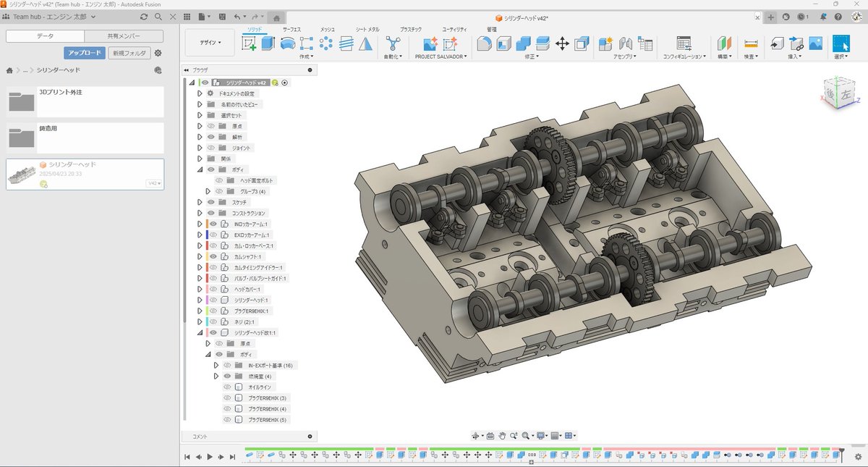Click the Combine bodies tool

click(524, 43)
